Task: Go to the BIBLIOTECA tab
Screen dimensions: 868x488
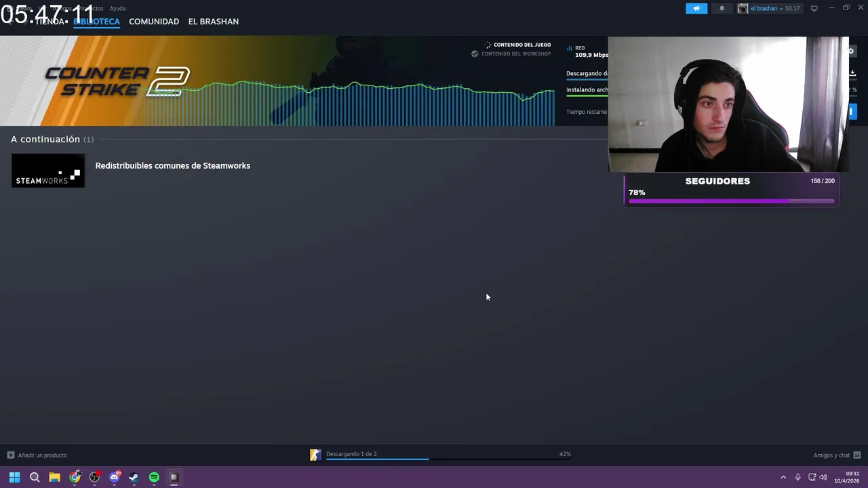Action: point(96,22)
